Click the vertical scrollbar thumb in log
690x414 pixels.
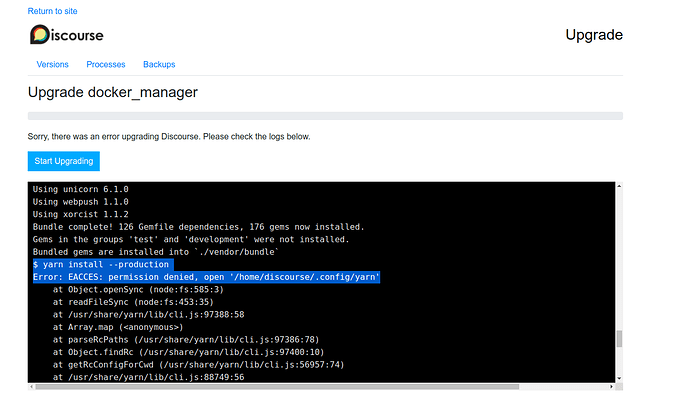pos(619,339)
